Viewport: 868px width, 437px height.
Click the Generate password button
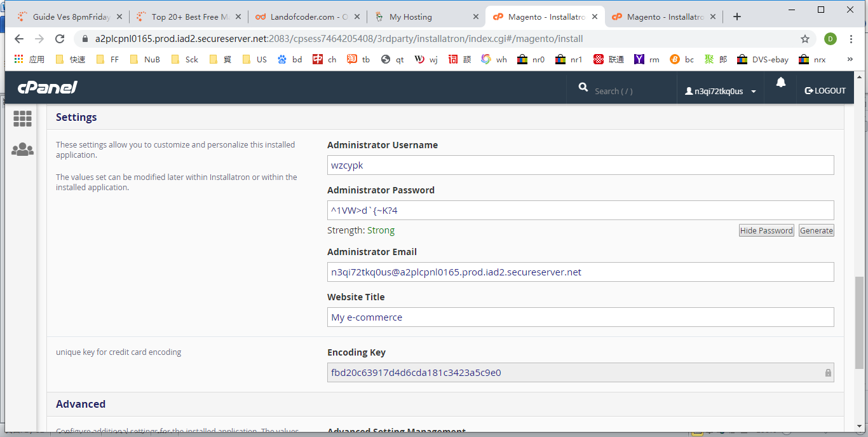817,230
